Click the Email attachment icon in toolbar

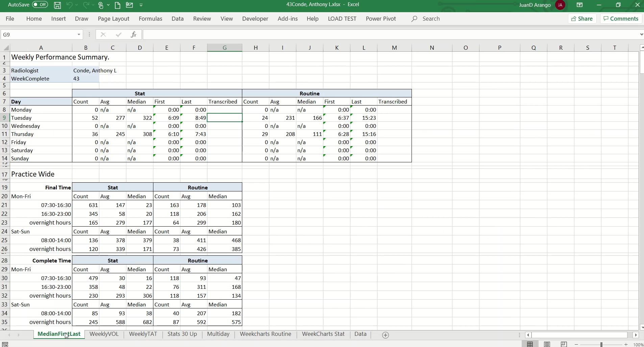pos(129,5)
